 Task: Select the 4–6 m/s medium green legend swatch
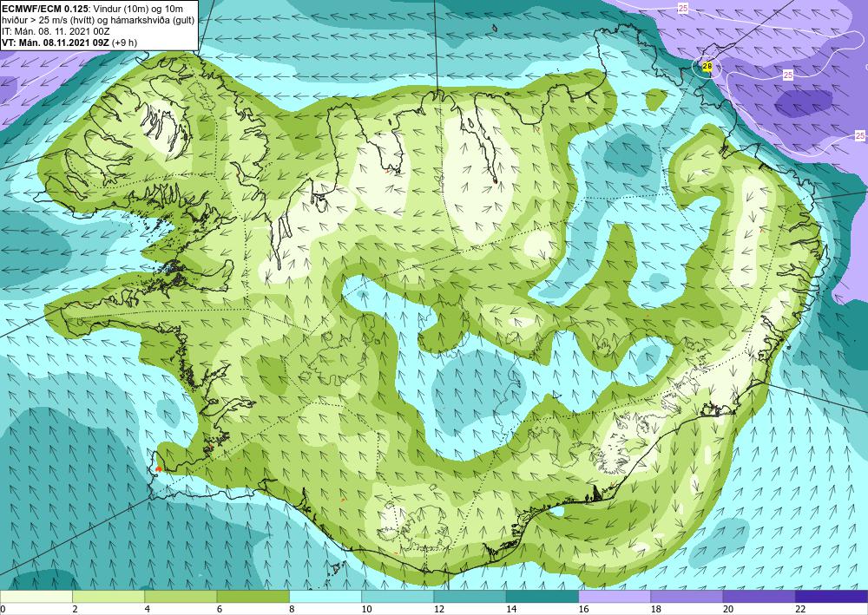(181, 597)
